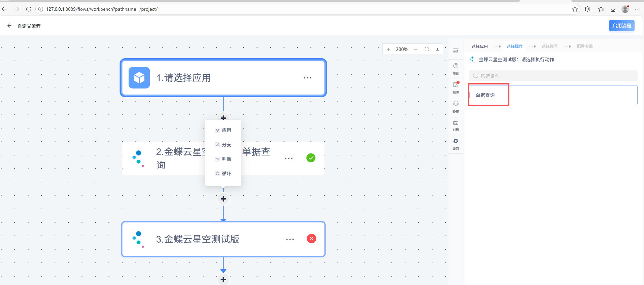The image size is (644, 285).
Task: Fit canvas to screen icon
Action: (x=427, y=49)
